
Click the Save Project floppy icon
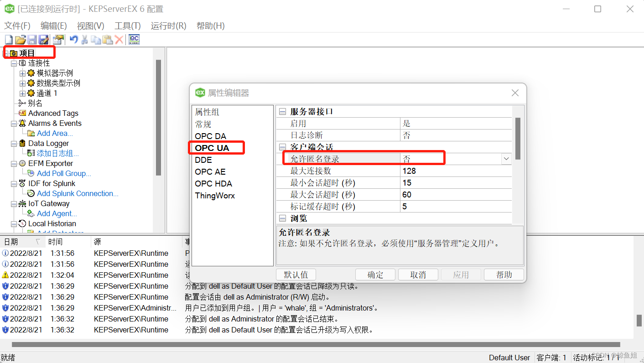32,40
